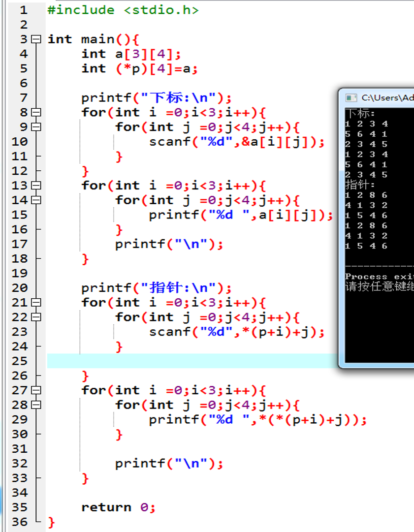Collapse the for loop fold at line 27
This screenshot has width=414, height=532.
coord(36,390)
